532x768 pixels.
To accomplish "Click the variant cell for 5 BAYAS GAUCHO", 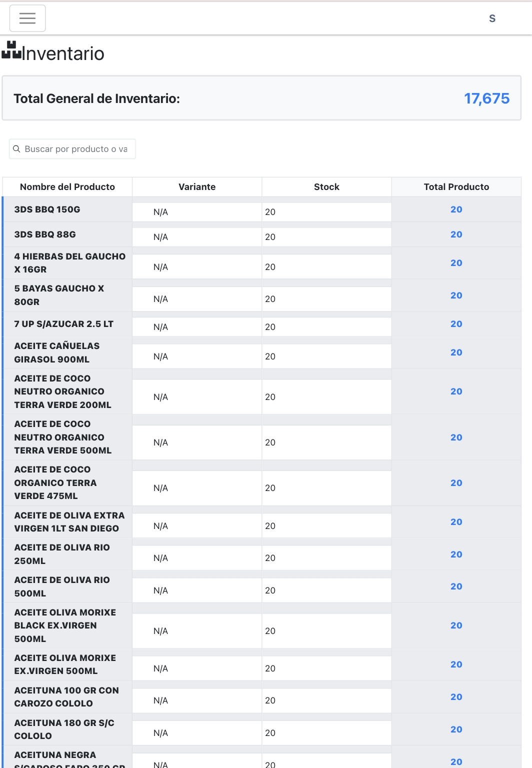I will [197, 299].
